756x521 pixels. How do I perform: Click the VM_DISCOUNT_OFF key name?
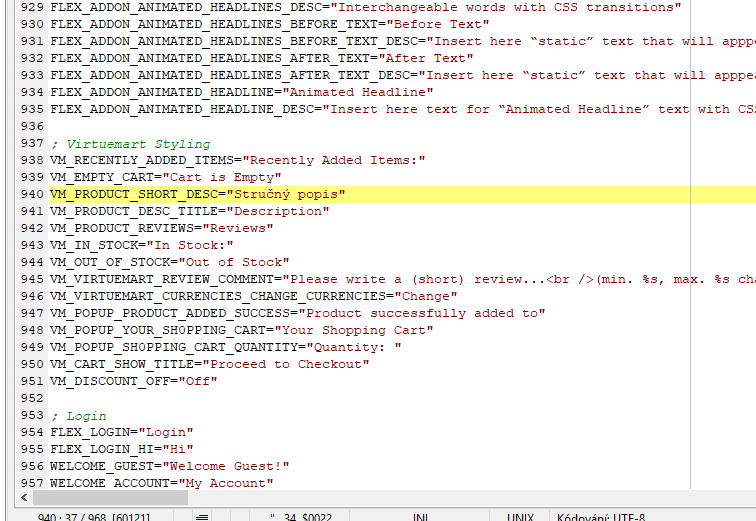click(x=110, y=381)
